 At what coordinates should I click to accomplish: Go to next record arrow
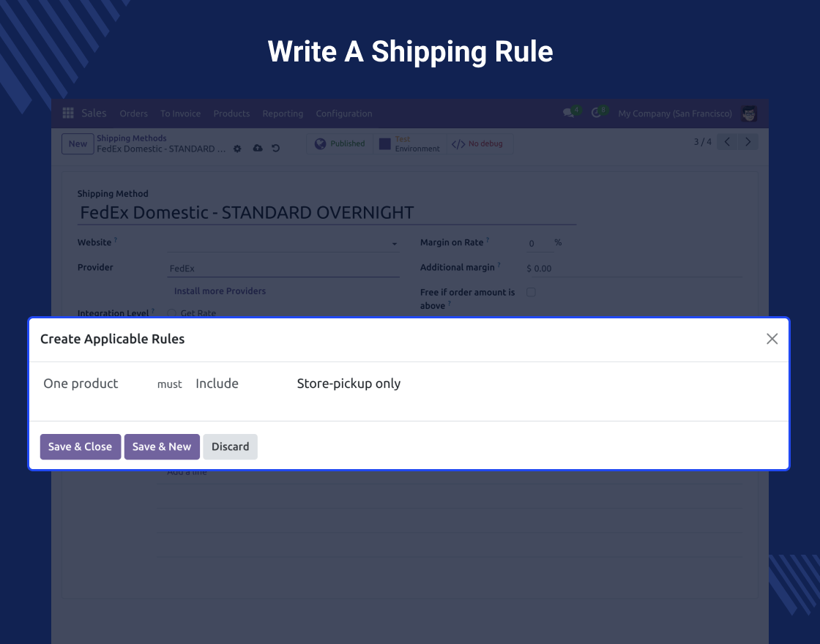click(748, 142)
